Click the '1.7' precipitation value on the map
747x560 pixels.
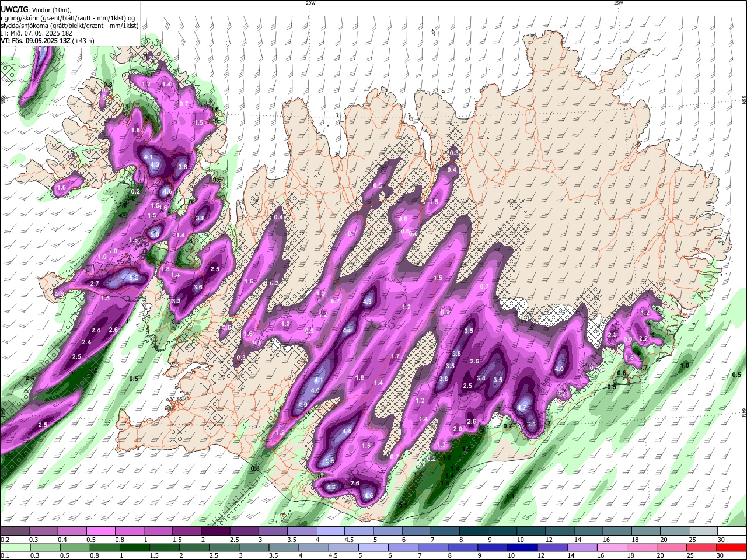tap(395, 356)
